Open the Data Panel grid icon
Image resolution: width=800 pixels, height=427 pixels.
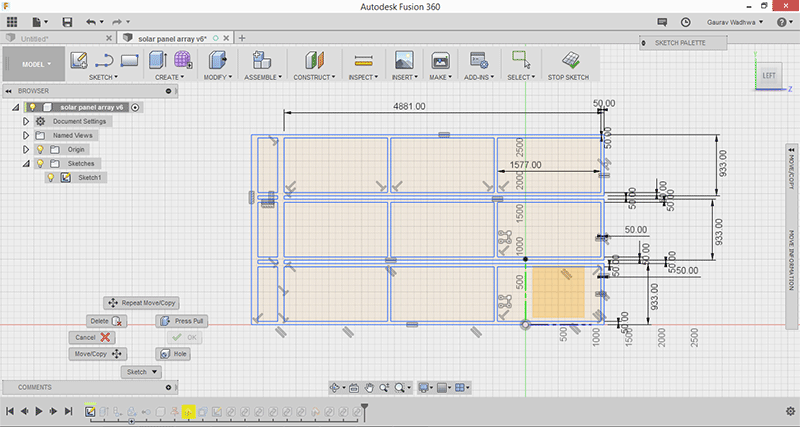pos(13,21)
